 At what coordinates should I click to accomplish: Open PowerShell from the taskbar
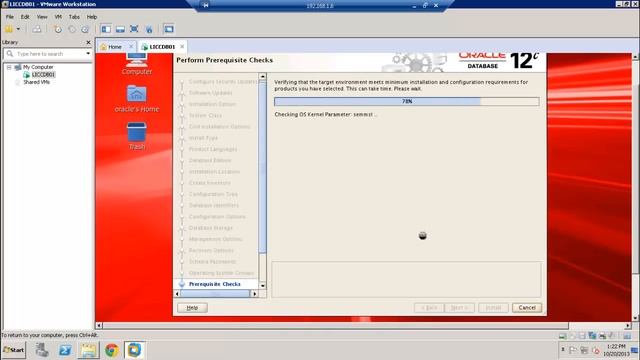point(65,350)
